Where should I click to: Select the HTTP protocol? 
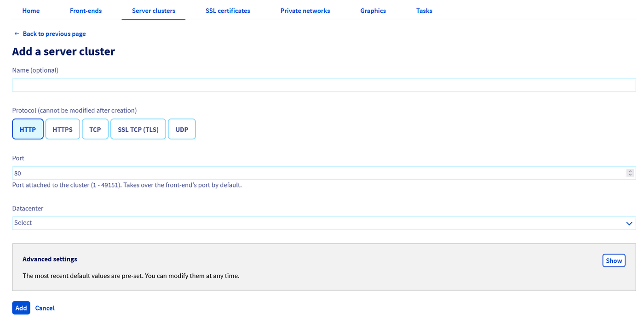(28, 129)
